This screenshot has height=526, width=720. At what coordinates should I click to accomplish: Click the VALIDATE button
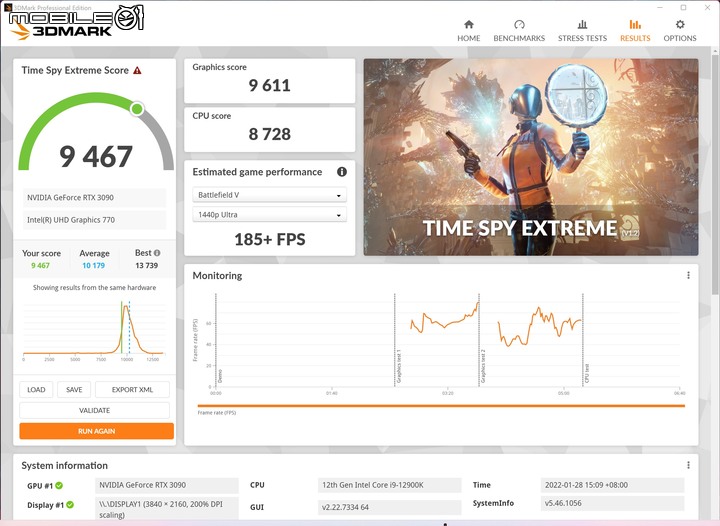(94, 410)
